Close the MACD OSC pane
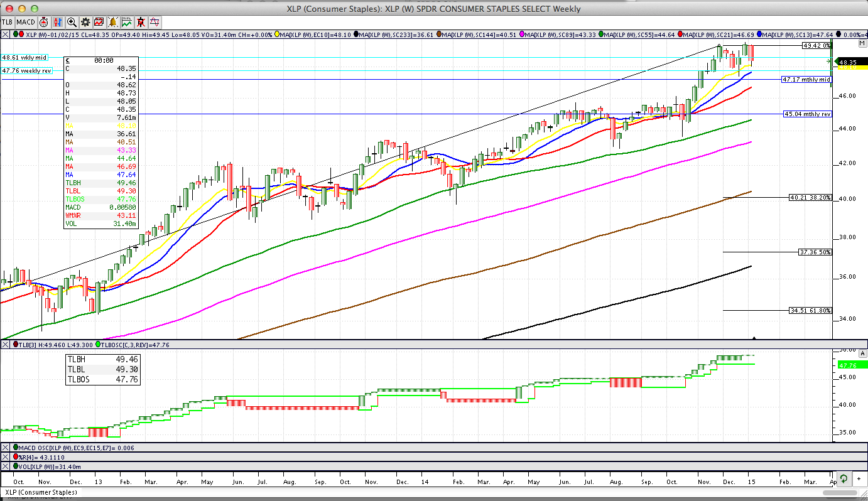Image resolution: width=868 pixels, height=501 pixels. 5,448
